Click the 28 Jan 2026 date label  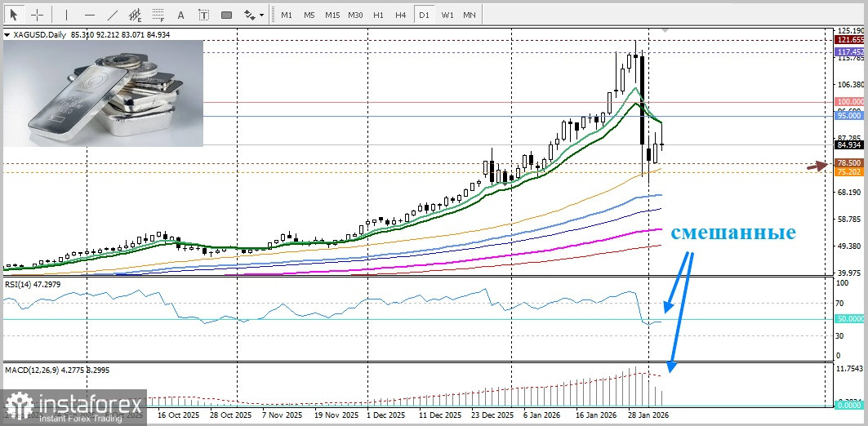[650, 415]
